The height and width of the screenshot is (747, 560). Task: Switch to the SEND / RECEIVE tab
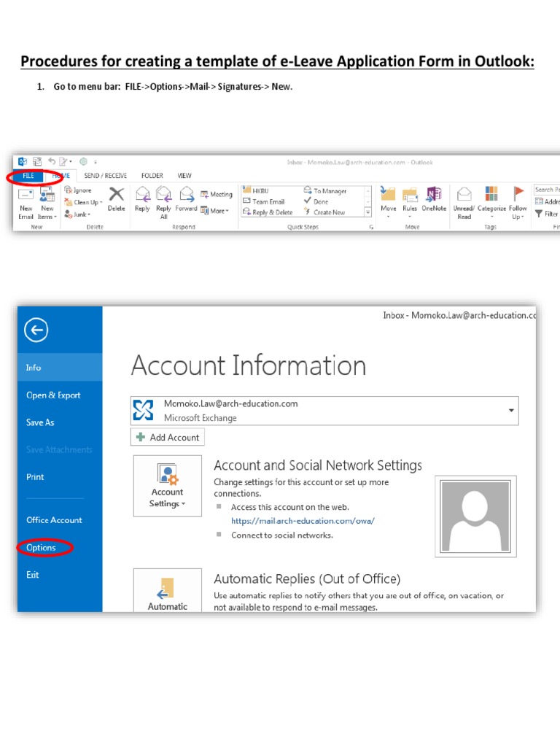pos(105,176)
